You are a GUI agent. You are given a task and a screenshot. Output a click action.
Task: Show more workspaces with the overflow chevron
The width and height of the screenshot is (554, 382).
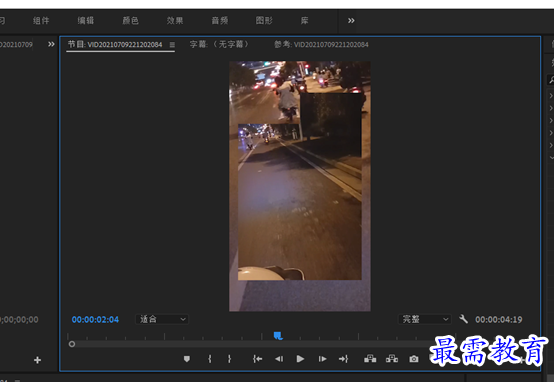[351, 20]
